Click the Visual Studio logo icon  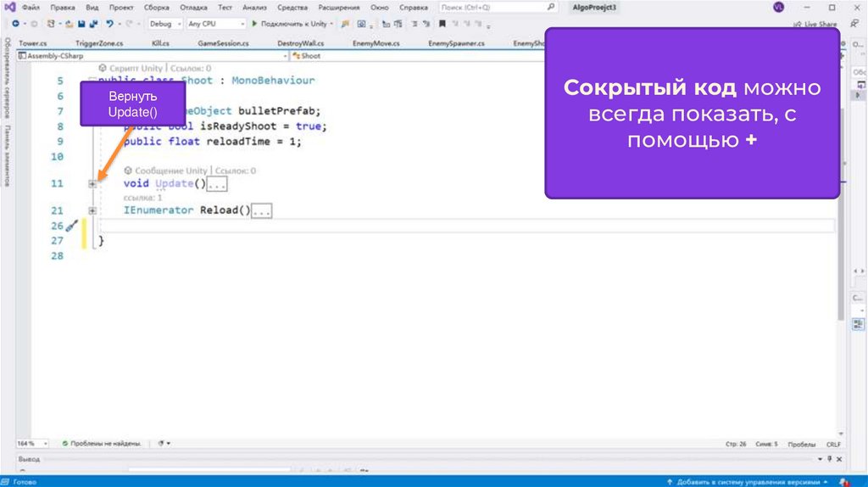[9, 7]
